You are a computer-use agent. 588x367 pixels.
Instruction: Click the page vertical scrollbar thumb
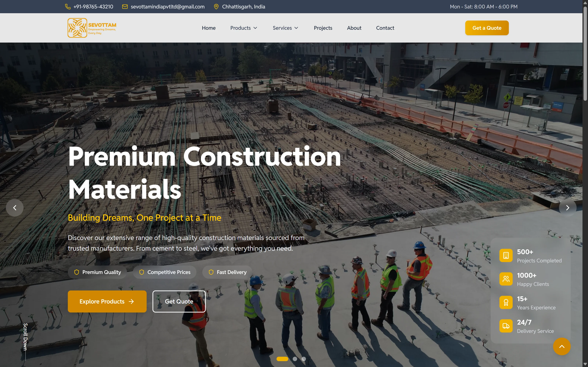click(585, 53)
